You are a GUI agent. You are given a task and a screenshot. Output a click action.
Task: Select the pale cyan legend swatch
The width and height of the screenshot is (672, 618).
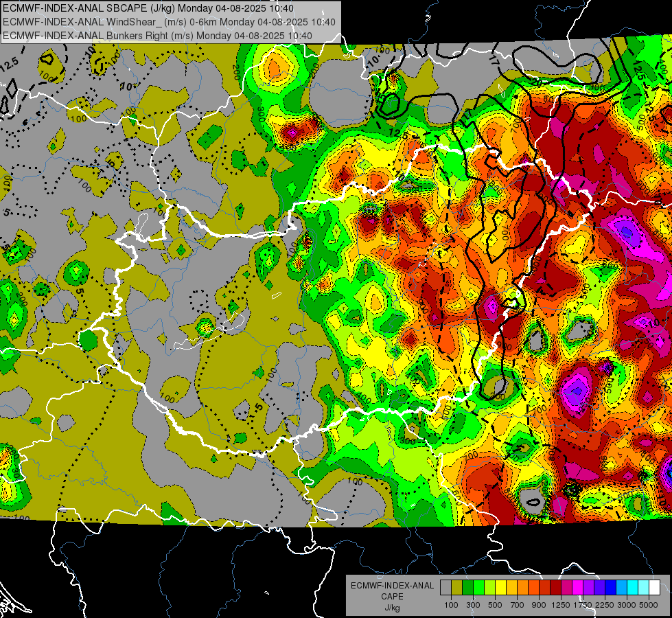click(644, 587)
